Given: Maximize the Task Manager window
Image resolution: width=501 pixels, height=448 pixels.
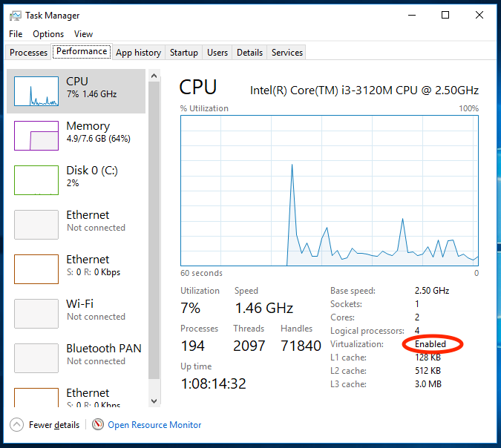Looking at the screenshot, I should [445, 15].
